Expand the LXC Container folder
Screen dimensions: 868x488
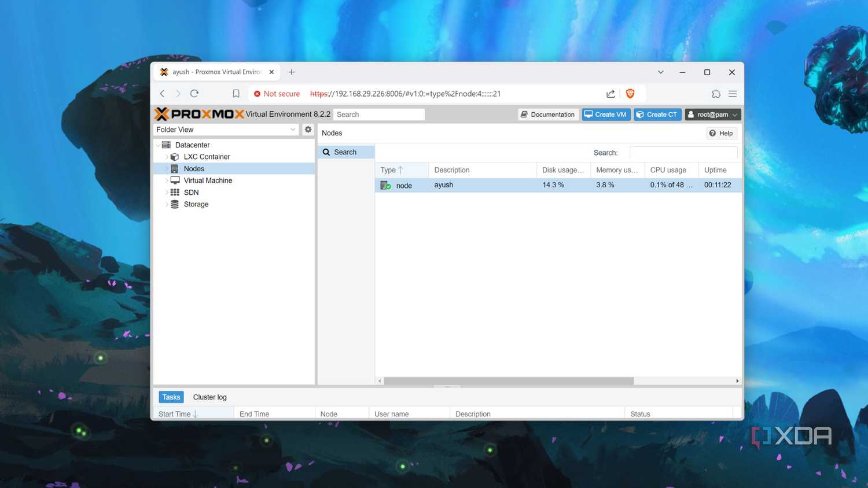click(167, 157)
